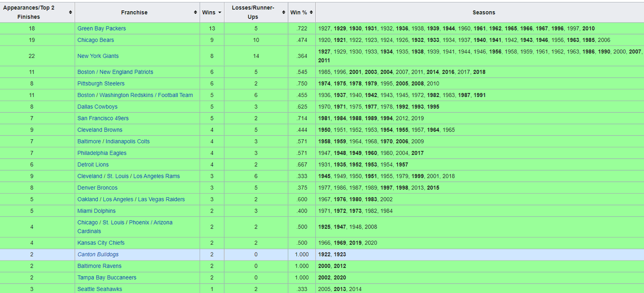
Task: Open Miami Dolphins link
Action: pos(96,211)
